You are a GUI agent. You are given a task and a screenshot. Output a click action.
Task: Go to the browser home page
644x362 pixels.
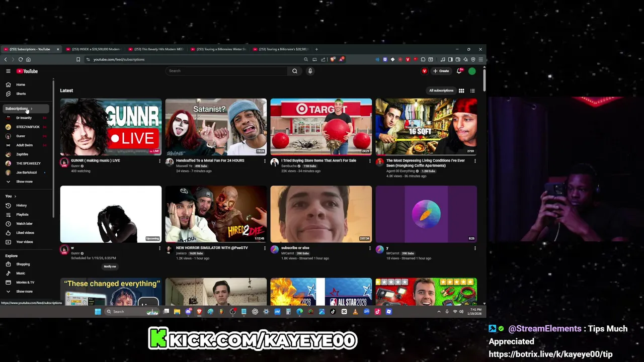[x=28, y=59]
